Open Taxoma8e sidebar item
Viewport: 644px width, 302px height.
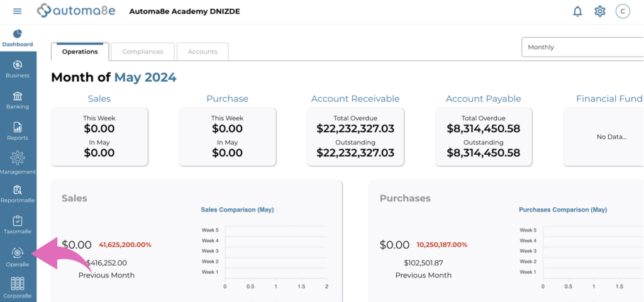click(18, 225)
